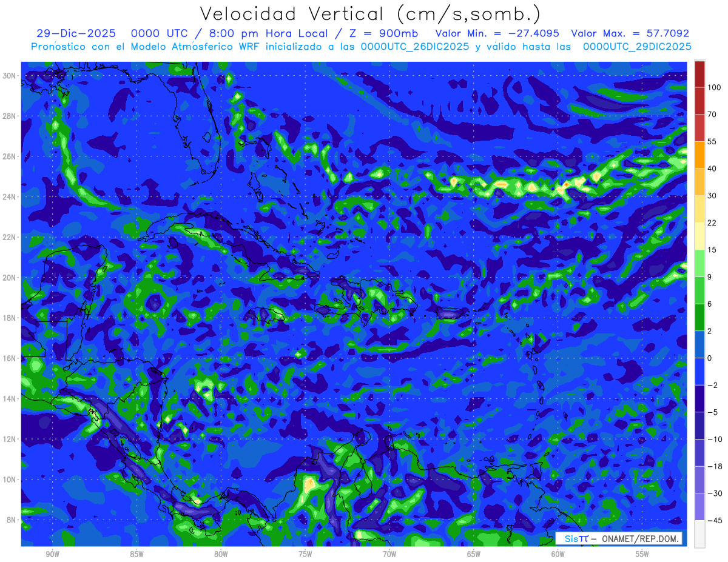The width and height of the screenshot is (728, 562).
Task: Click the 'Velocidad Vertical (cm/s,somb.)' title
Action: [x=370, y=14]
